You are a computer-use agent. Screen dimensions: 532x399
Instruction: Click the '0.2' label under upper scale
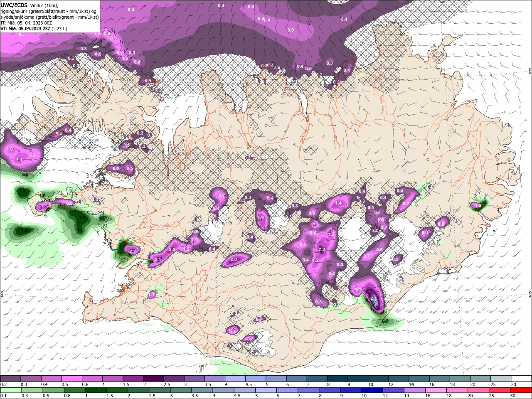coord(4,384)
